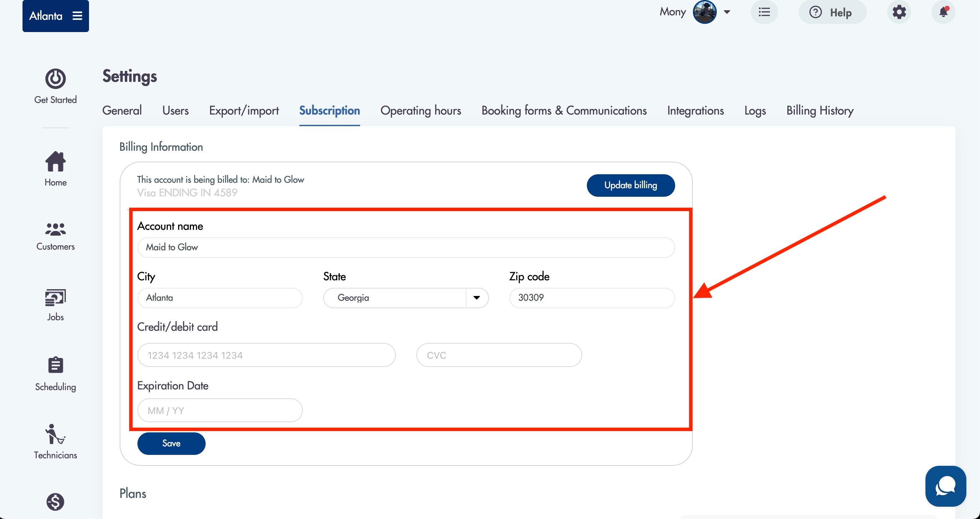980x519 pixels.
Task: Click the Update billing button
Action: pyautogui.click(x=631, y=185)
